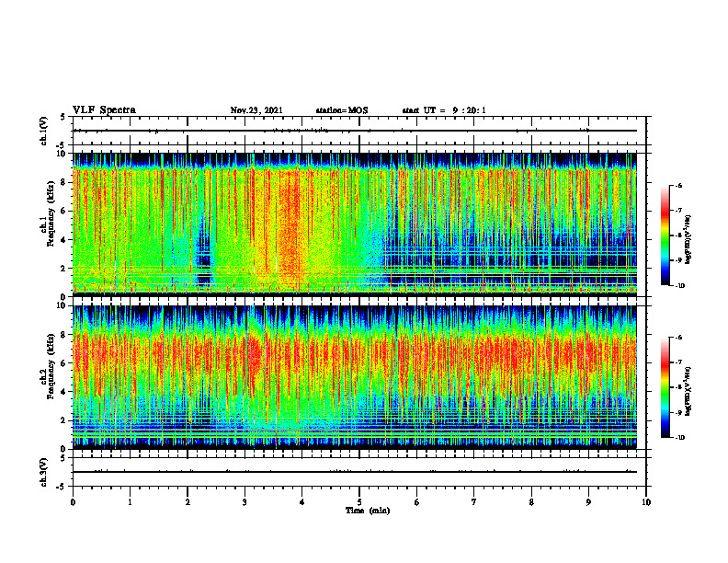728x563 pixels.
Task: Click tick label "5" on the Time axis
Action: pyautogui.click(x=359, y=502)
